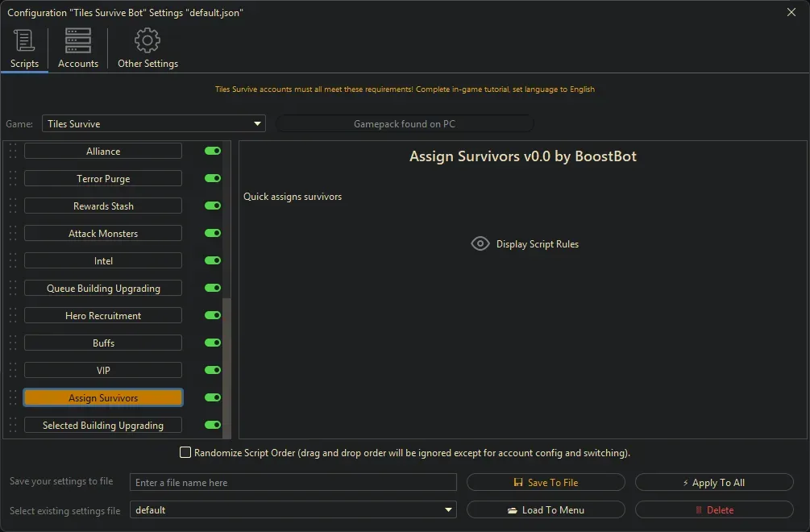
Task: Enable Randomize Script Order checkbox
Action: coord(185,453)
